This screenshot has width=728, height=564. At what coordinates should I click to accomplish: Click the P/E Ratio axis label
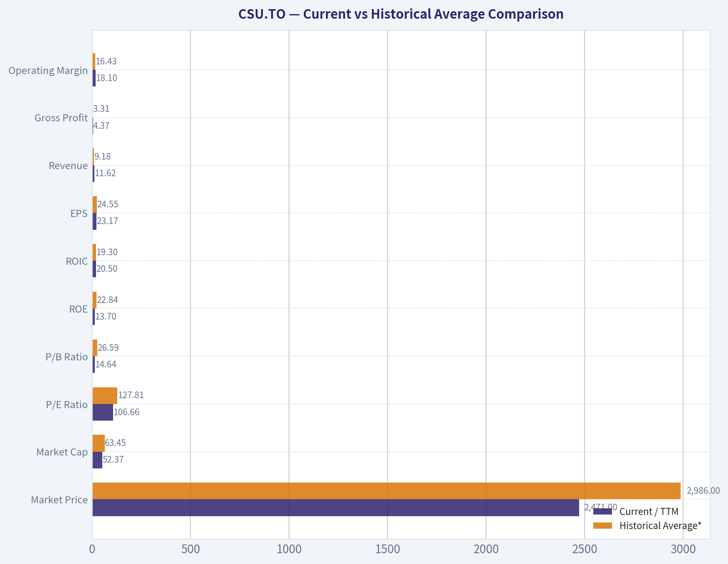click(x=67, y=405)
